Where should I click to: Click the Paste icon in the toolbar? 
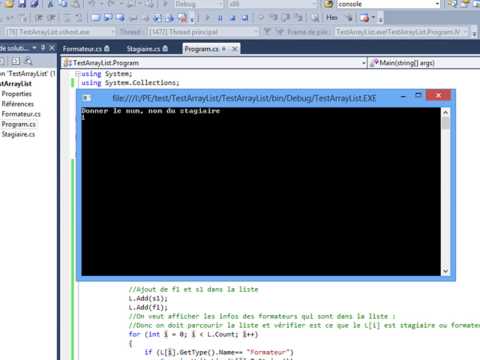[x=75, y=4]
